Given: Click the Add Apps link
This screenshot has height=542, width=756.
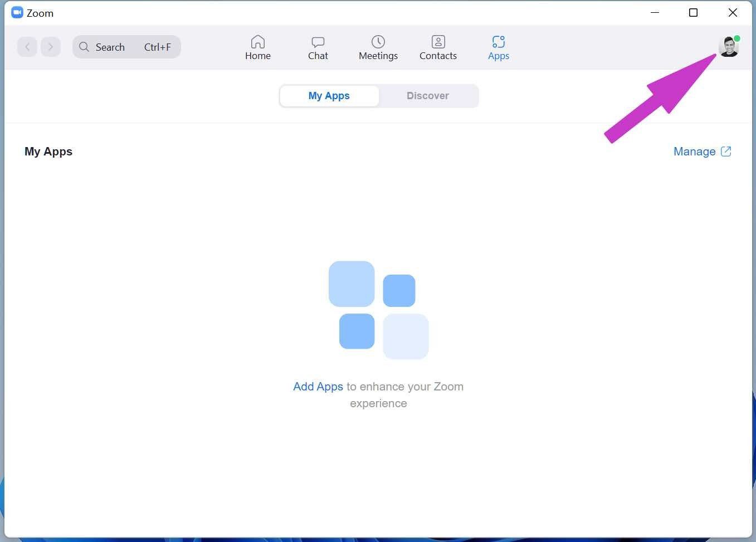Looking at the screenshot, I should click(318, 387).
